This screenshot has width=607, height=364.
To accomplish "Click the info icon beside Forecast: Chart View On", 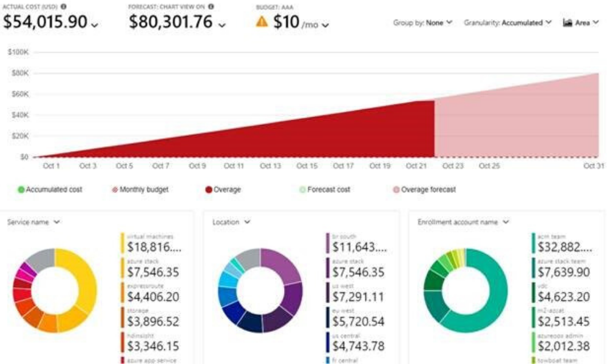I will (x=211, y=7).
